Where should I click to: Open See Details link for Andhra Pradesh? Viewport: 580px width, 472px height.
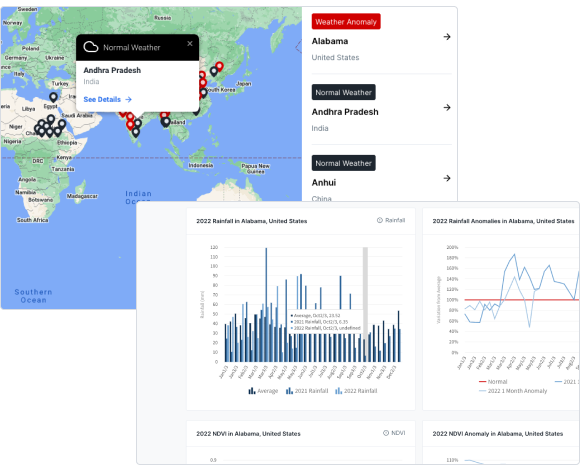point(107,100)
